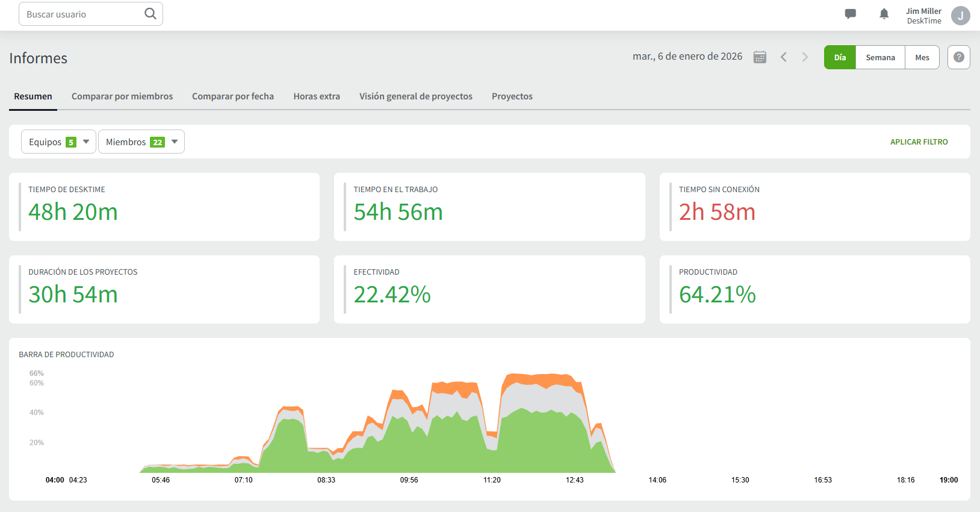Expand the Miembros dropdown
The image size is (980, 512).
tap(141, 142)
